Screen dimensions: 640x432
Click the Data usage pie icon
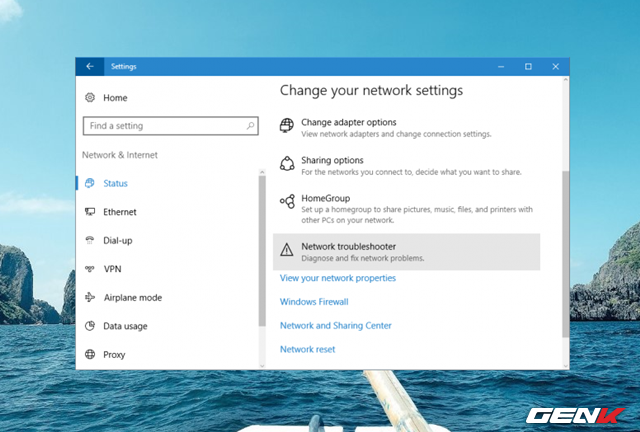pos(90,326)
